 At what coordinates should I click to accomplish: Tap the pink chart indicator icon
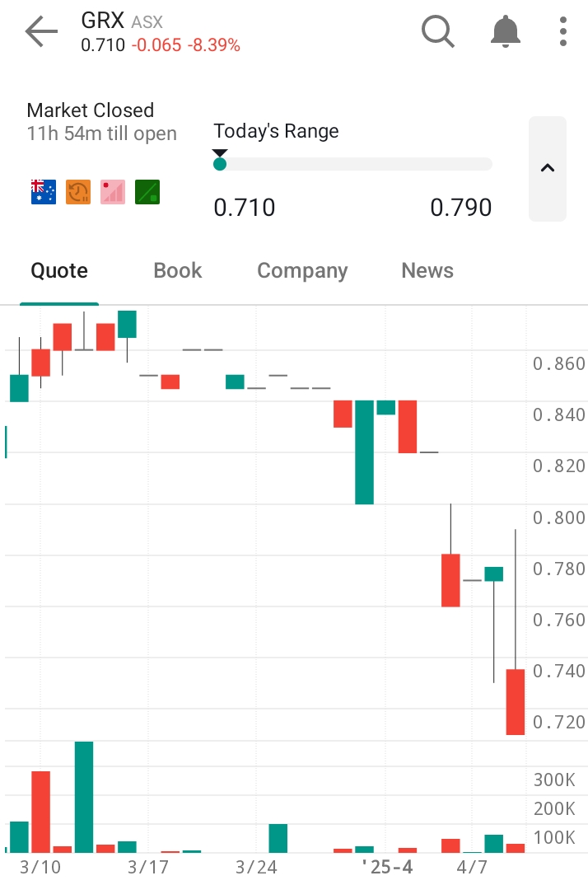click(113, 192)
